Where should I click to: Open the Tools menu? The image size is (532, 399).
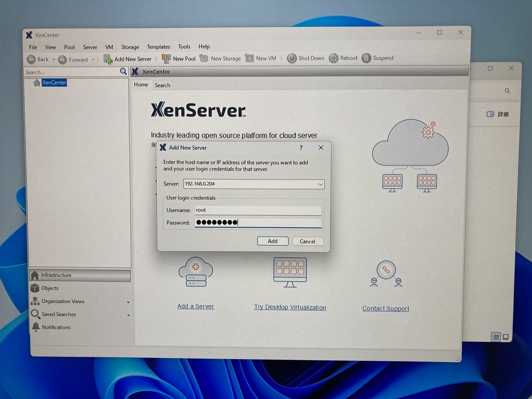tap(184, 47)
